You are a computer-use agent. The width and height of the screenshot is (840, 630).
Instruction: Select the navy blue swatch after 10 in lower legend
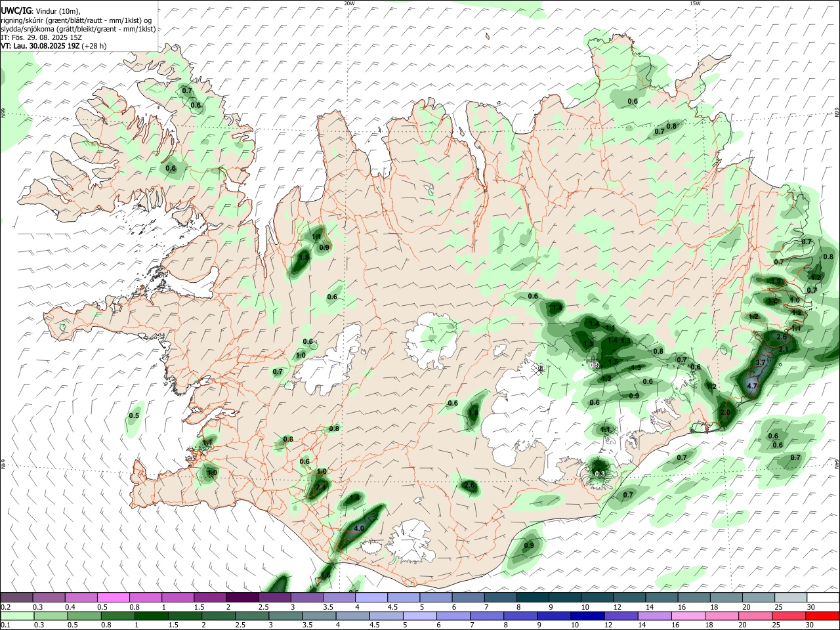tap(586, 616)
